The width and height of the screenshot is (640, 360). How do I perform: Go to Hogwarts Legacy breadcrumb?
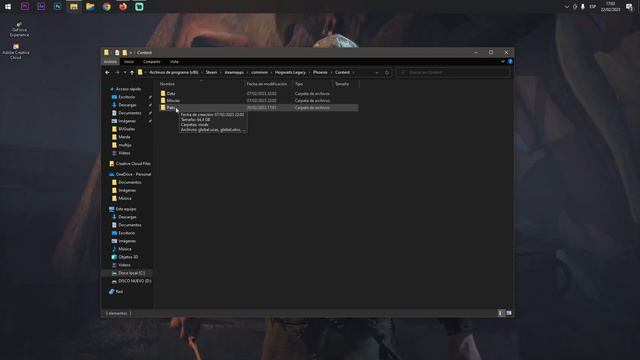[x=290, y=72]
